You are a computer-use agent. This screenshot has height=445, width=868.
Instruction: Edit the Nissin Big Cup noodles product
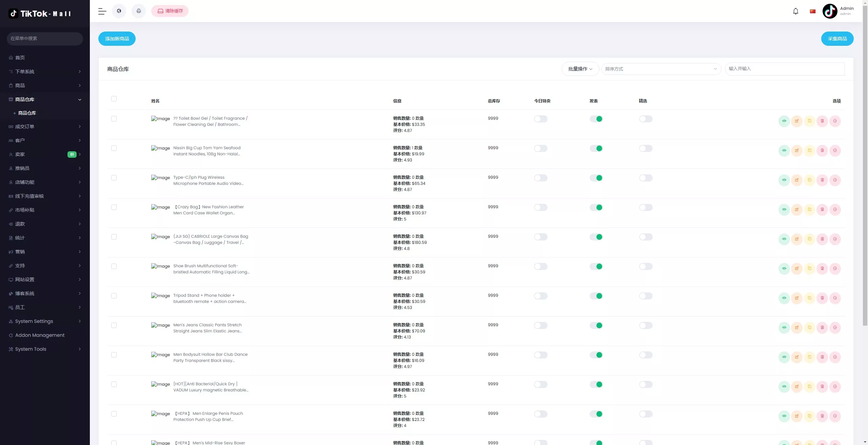click(x=797, y=151)
